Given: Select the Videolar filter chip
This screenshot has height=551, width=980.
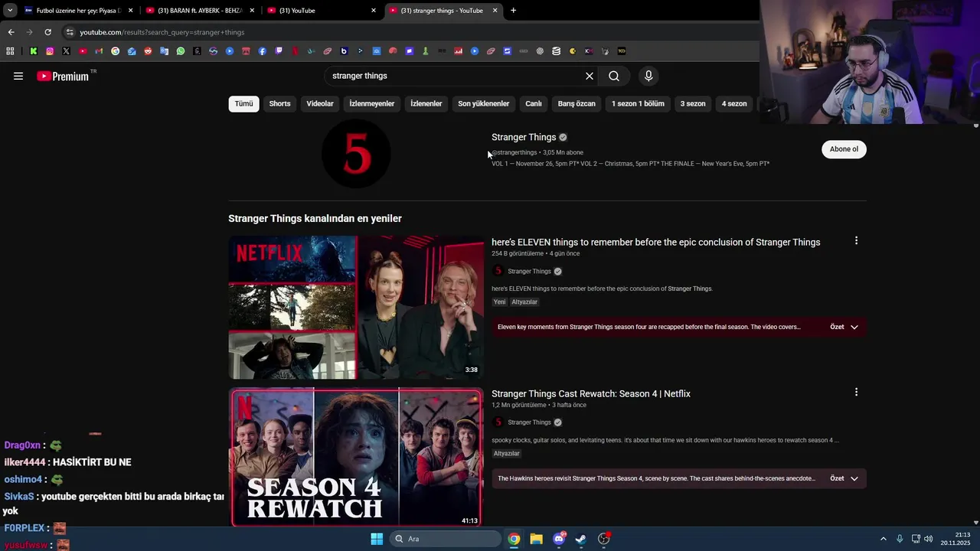Looking at the screenshot, I should [x=320, y=103].
